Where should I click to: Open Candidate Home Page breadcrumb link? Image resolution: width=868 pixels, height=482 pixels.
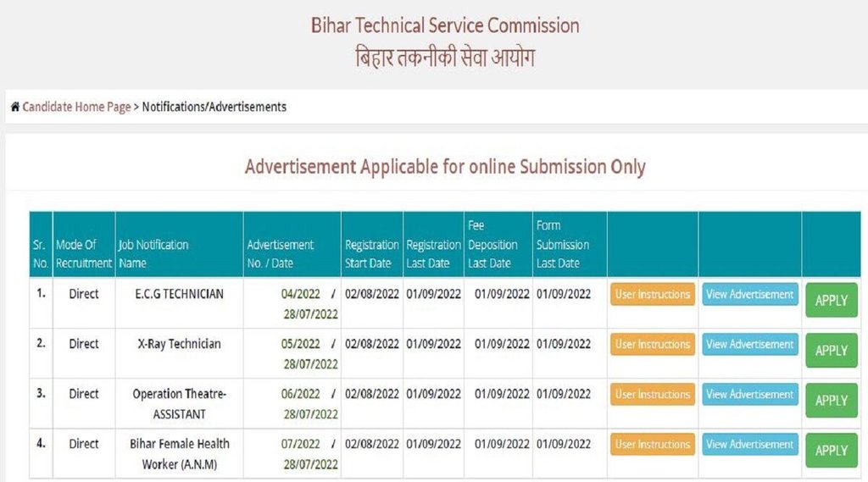76,107
